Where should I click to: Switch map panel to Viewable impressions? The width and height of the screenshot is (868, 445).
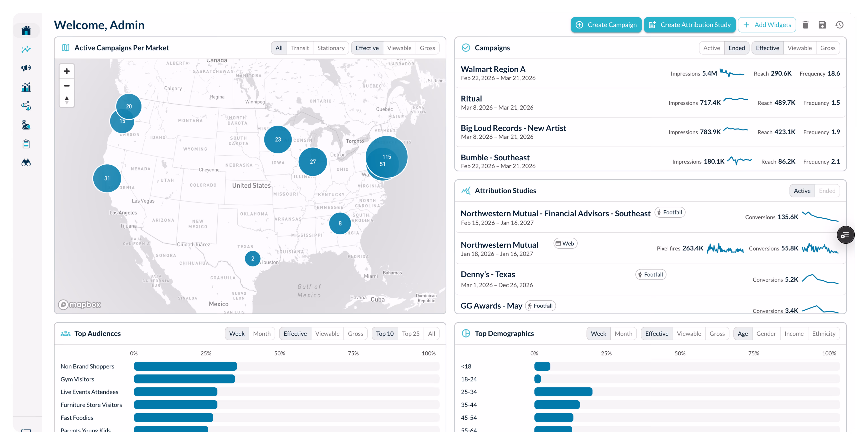399,48
